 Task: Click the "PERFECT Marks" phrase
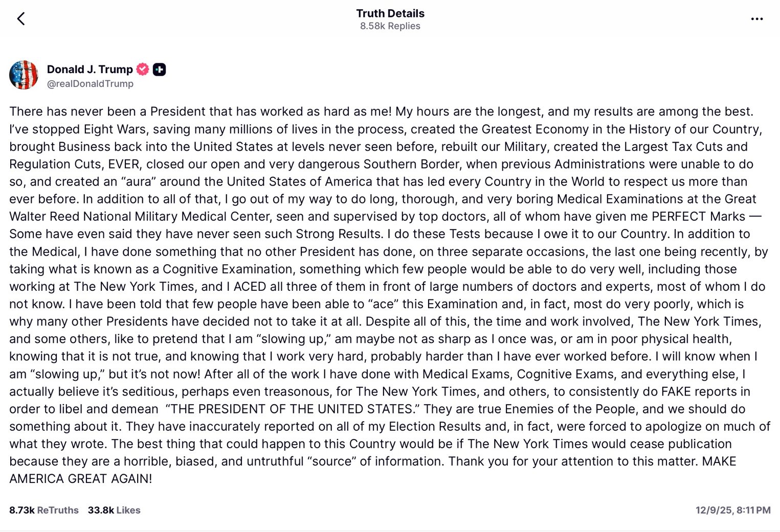point(698,217)
